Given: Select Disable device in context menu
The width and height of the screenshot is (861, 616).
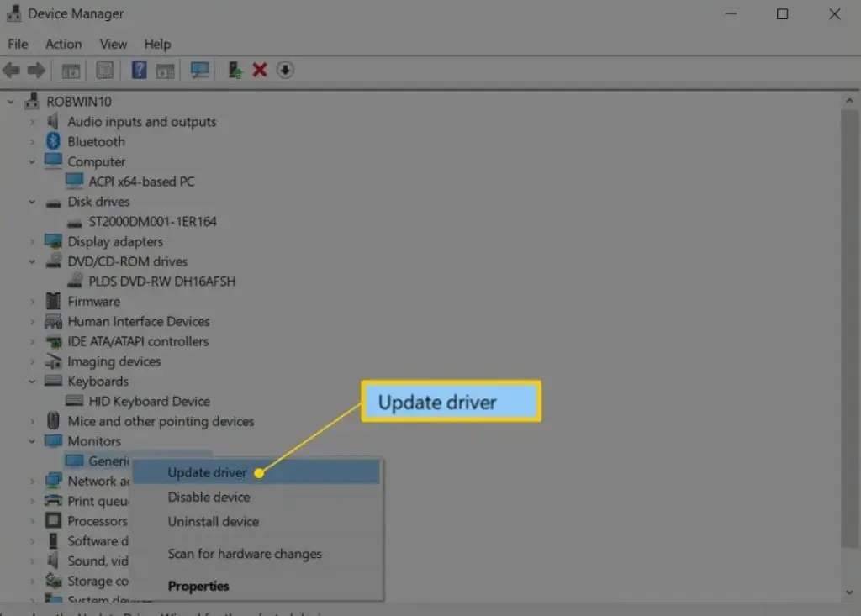Looking at the screenshot, I should coord(209,497).
